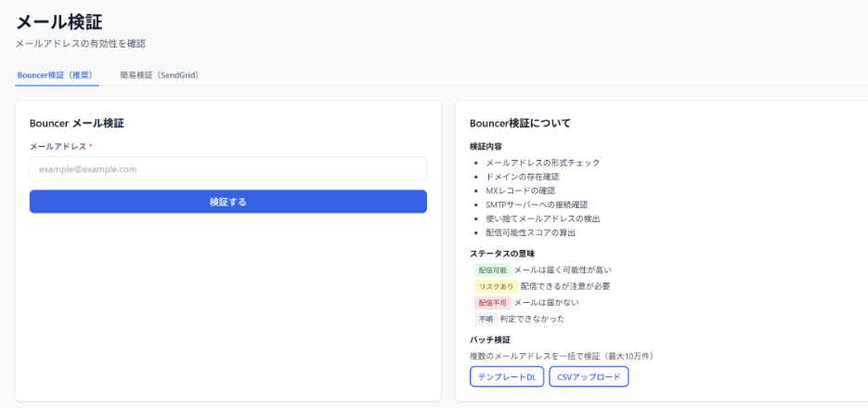
Task: Click the text メールは届かない
Action: (x=547, y=303)
